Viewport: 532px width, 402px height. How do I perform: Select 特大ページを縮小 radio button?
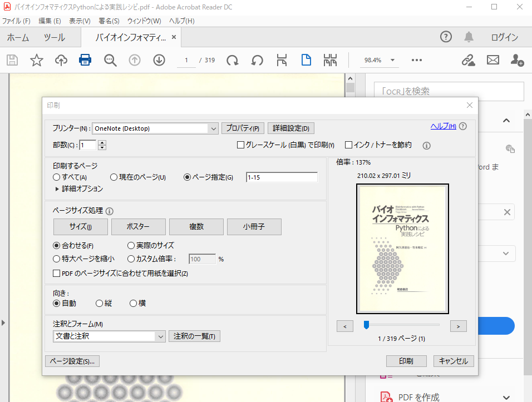tap(56, 259)
